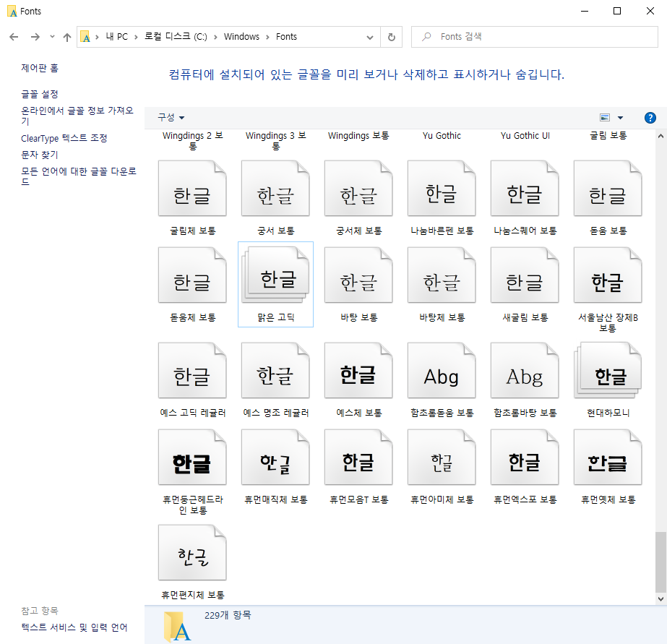Screen dimensions: 667x644
Task: Select the Wingdings 보통 font label
Action: [358, 136]
